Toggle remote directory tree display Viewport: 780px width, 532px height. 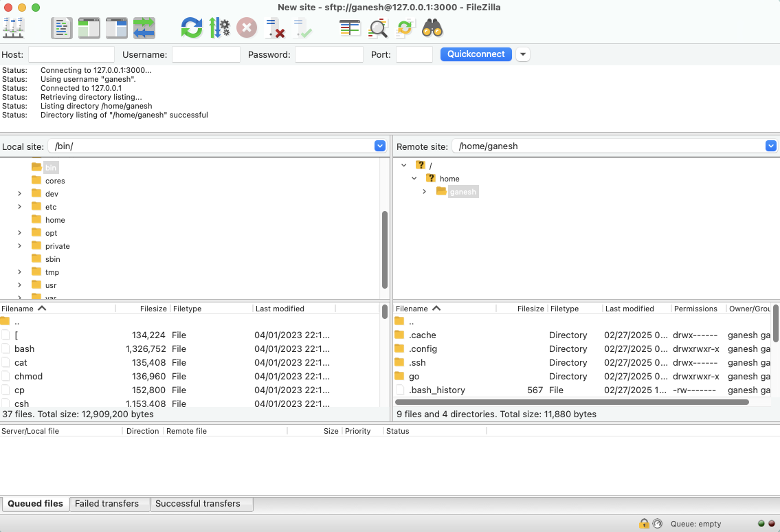pos(116,28)
